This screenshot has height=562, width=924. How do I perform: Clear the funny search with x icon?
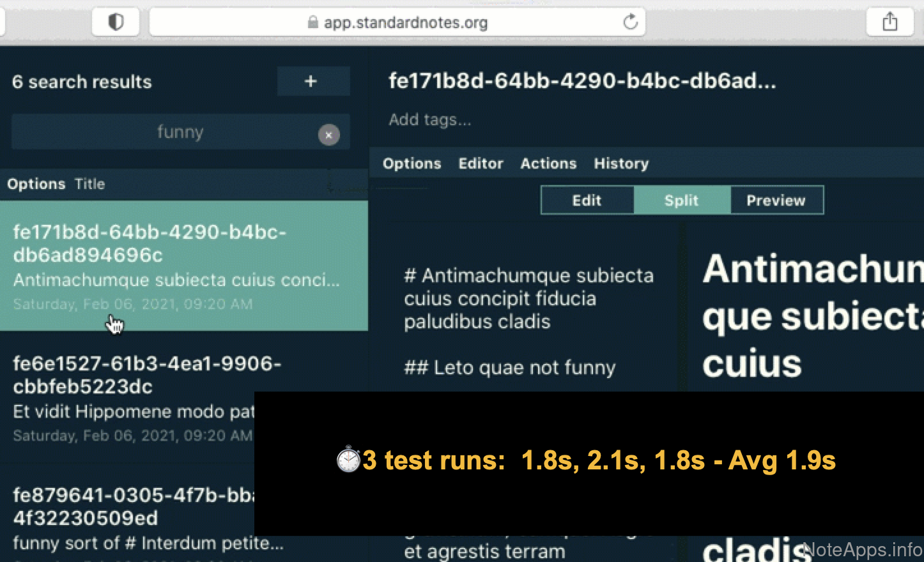click(x=328, y=135)
